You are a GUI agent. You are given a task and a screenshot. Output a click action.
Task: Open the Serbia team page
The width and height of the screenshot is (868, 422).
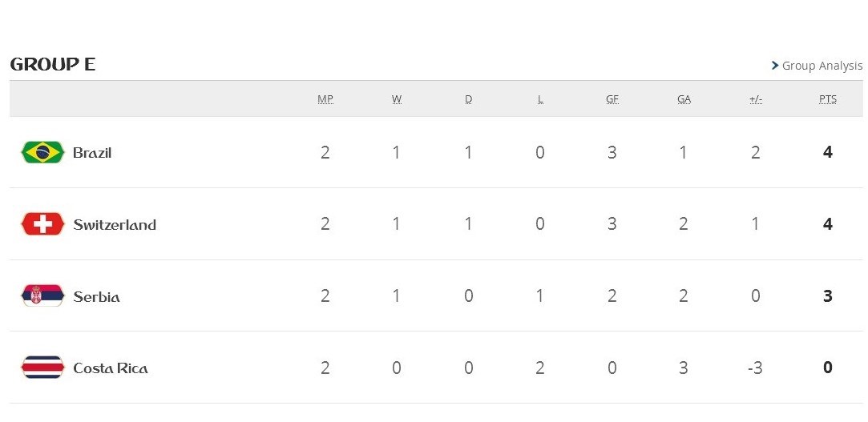[x=96, y=297]
